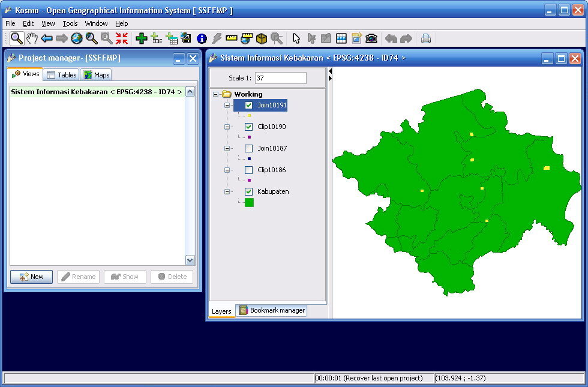Click the printer icon in toolbar

pyautogui.click(x=426, y=38)
